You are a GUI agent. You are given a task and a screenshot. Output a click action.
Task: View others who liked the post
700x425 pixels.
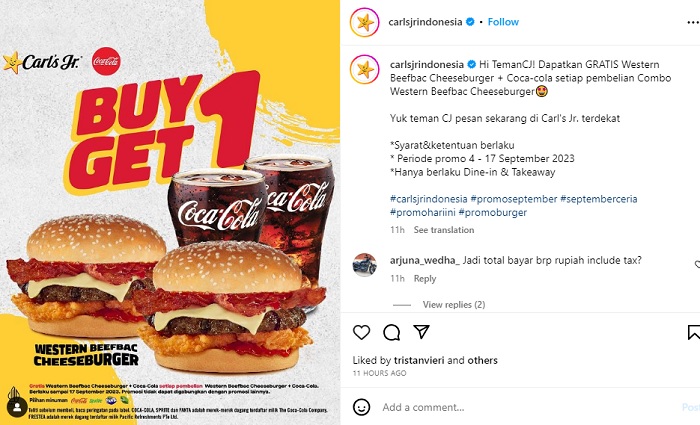tap(482, 360)
